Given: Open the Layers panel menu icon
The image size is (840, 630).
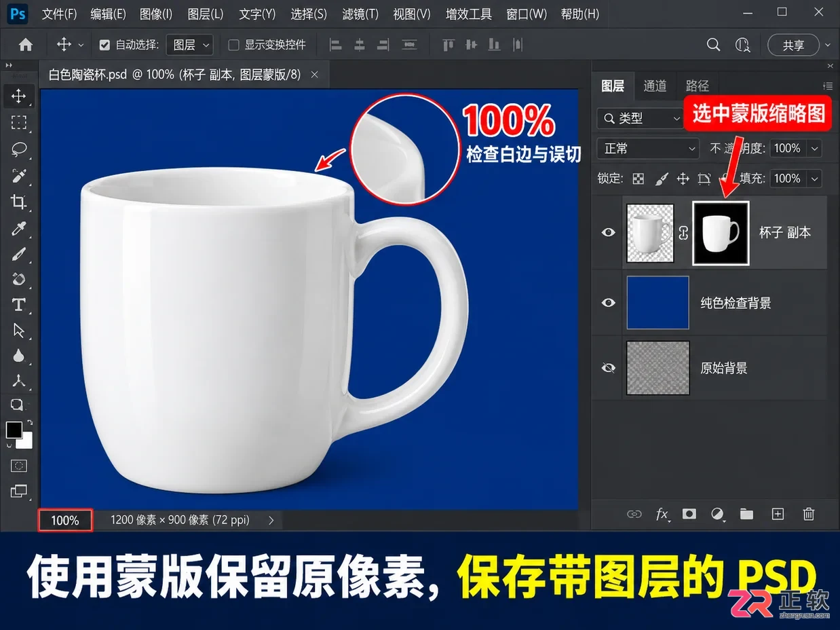Looking at the screenshot, I should (x=827, y=86).
